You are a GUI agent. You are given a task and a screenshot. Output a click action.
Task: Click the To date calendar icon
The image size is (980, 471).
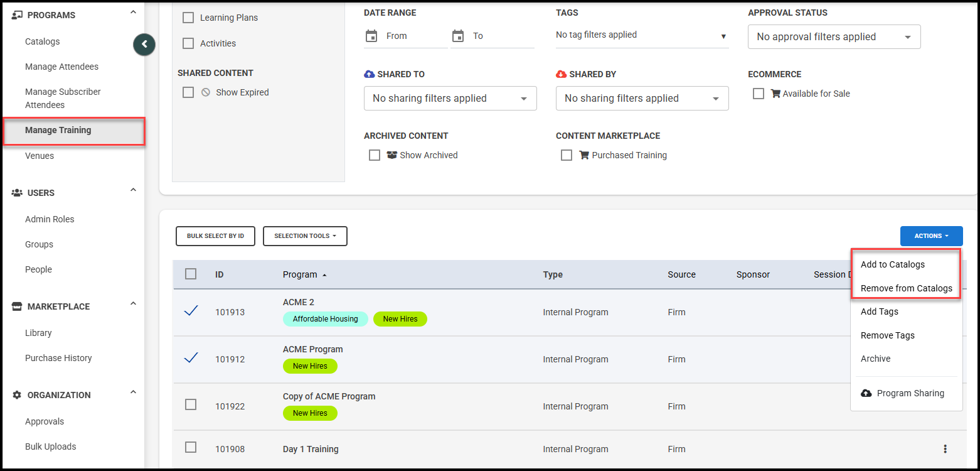coord(458,36)
